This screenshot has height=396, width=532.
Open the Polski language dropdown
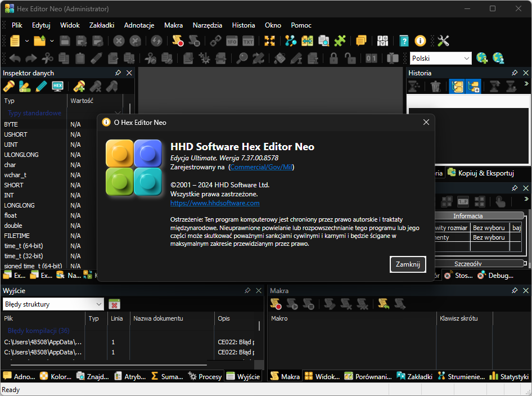pyautogui.click(x=441, y=58)
